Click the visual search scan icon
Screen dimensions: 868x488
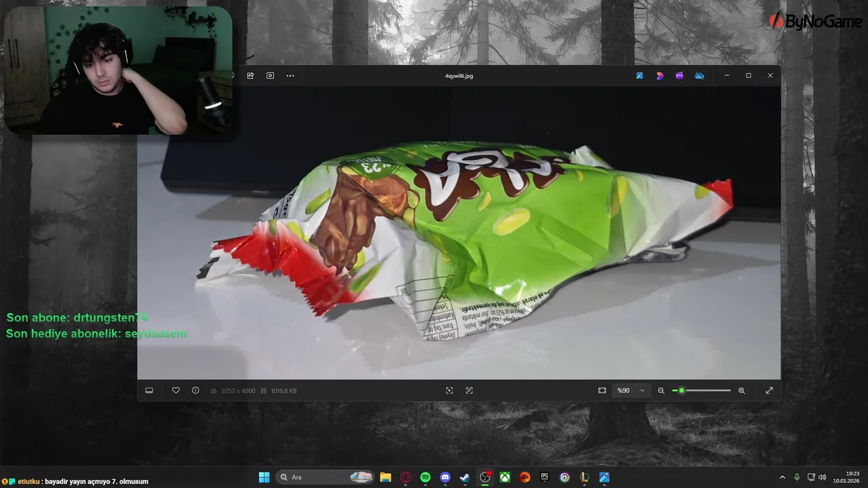point(449,390)
